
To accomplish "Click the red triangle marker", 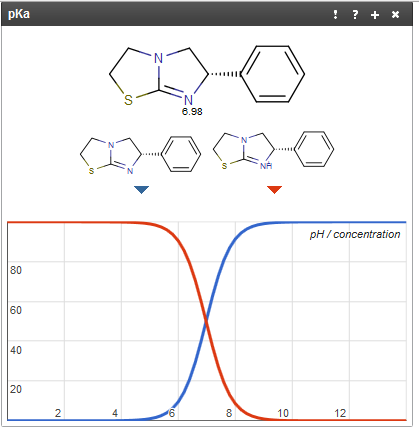I will tap(274, 189).
